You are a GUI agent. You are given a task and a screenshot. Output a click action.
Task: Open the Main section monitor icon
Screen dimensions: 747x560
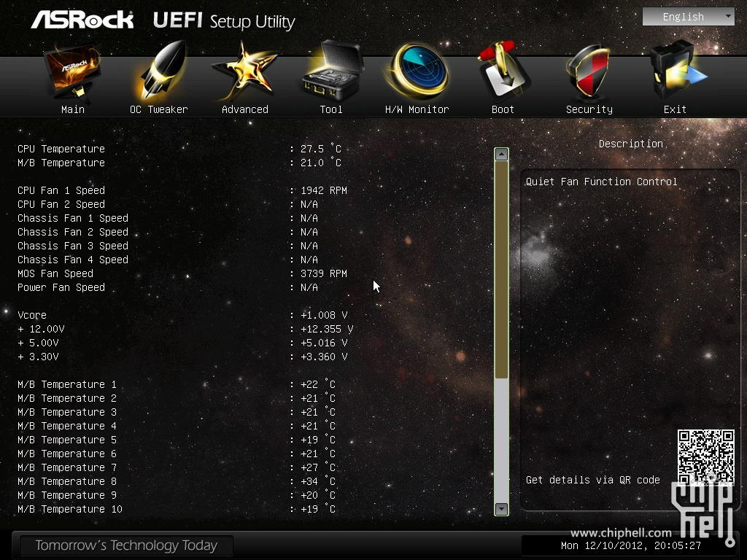coord(72,71)
